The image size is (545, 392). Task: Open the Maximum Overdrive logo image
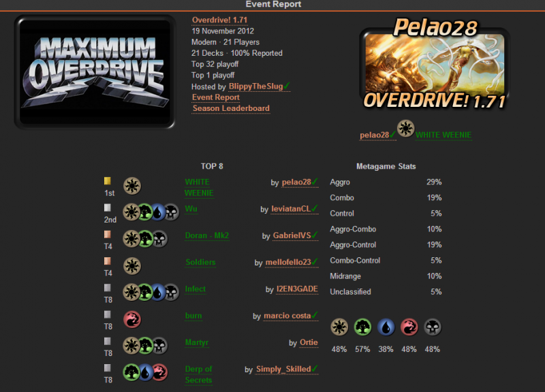point(95,72)
